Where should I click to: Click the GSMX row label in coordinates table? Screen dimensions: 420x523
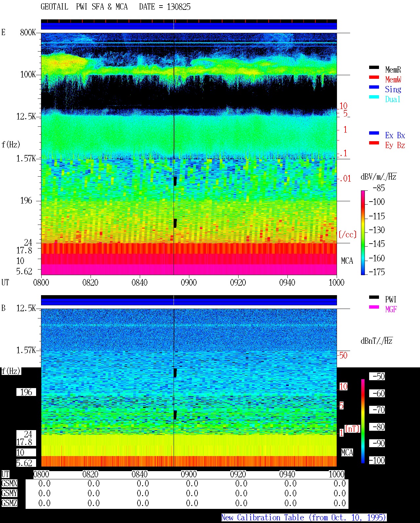tap(9, 484)
